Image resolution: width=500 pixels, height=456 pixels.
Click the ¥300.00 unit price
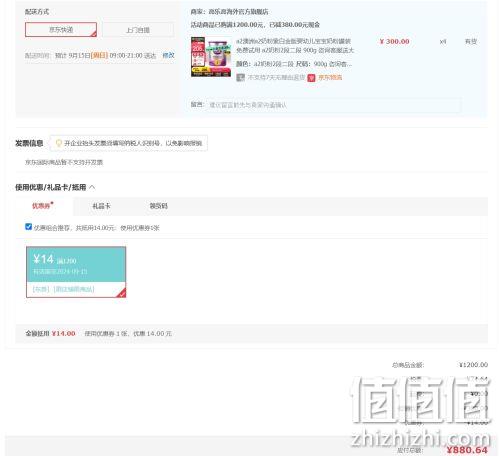[x=395, y=42]
